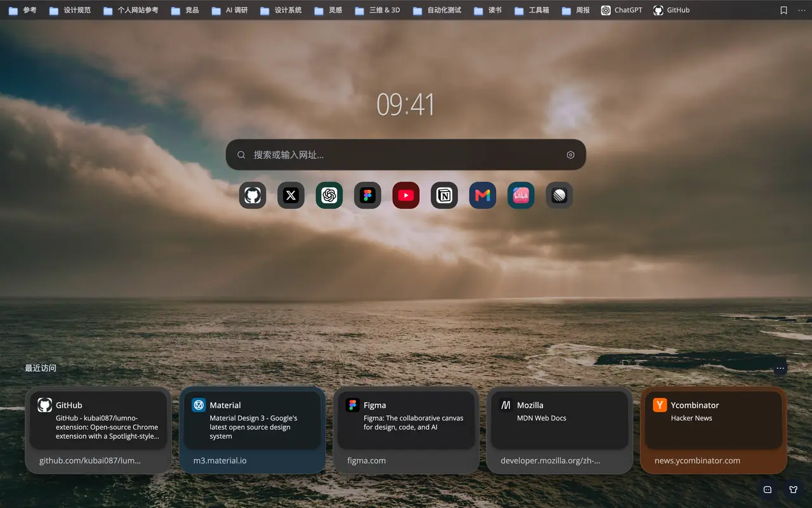Image resolution: width=812 pixels, height=508 pixels.
Task: Open the GitHub shortcut icon below search
Action: point(252,196)
